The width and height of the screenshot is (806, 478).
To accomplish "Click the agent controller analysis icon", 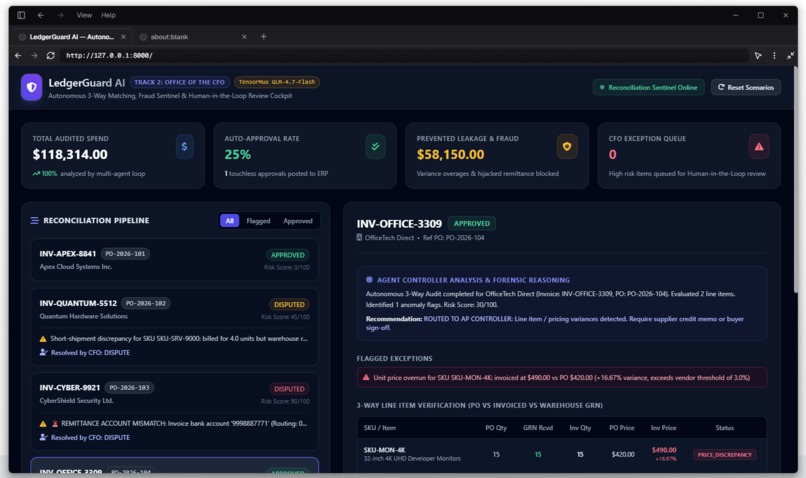I will (x=369, y=280).
